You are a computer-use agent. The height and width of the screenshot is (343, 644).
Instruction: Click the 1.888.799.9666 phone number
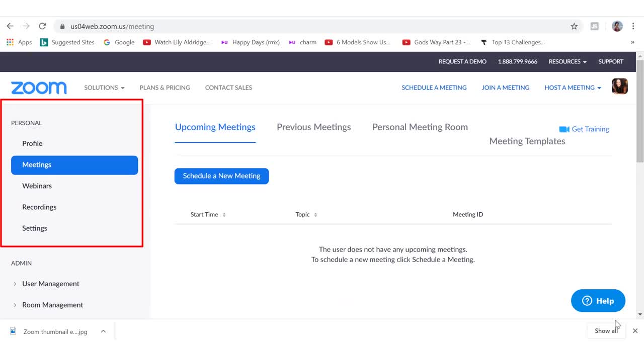point(518,61)
